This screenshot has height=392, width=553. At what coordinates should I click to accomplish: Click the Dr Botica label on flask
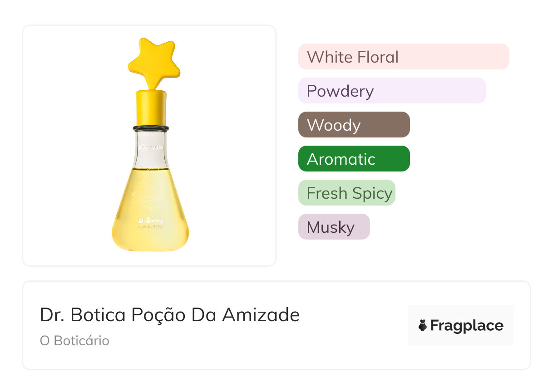(x=150, y=221)
